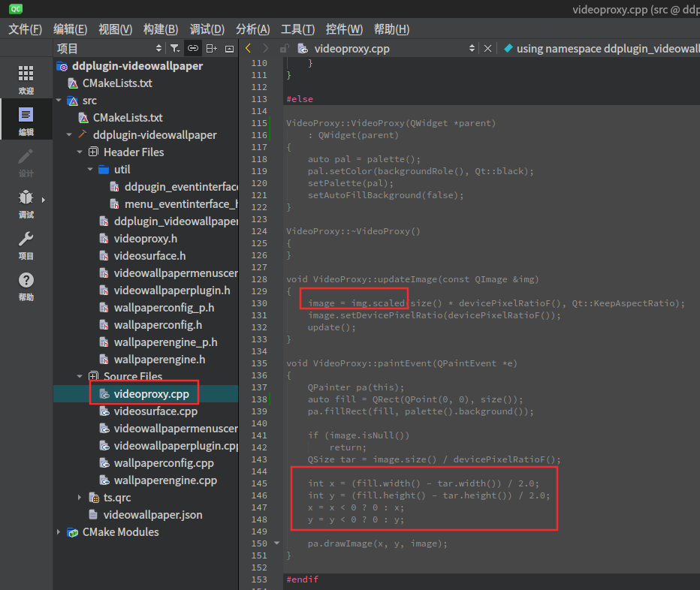
Task: Open Projects mode (项目) wrench icon
Action: tap(26, 245)
